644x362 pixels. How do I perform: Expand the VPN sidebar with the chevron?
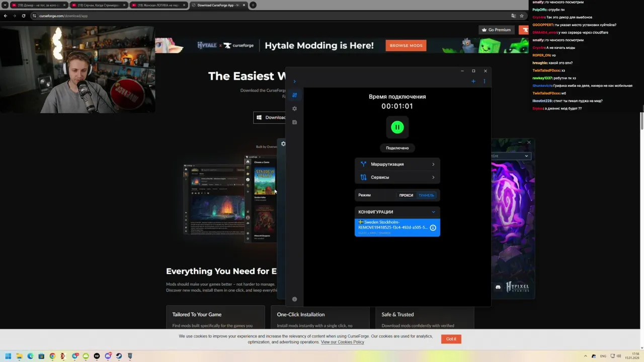(x=294, y=81)
